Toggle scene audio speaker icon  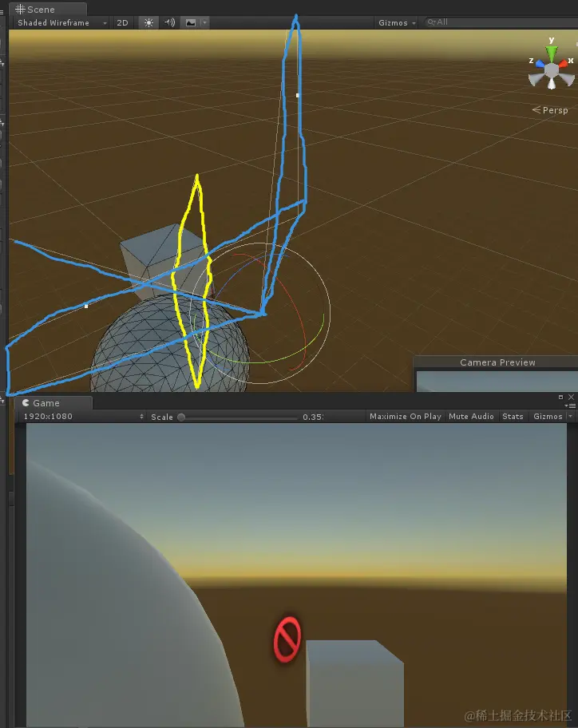(170, 22)
